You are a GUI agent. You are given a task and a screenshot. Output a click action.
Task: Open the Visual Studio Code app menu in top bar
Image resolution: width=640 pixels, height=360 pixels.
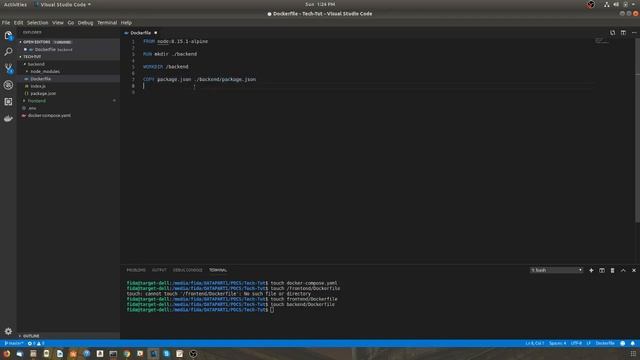click(63, 4)
